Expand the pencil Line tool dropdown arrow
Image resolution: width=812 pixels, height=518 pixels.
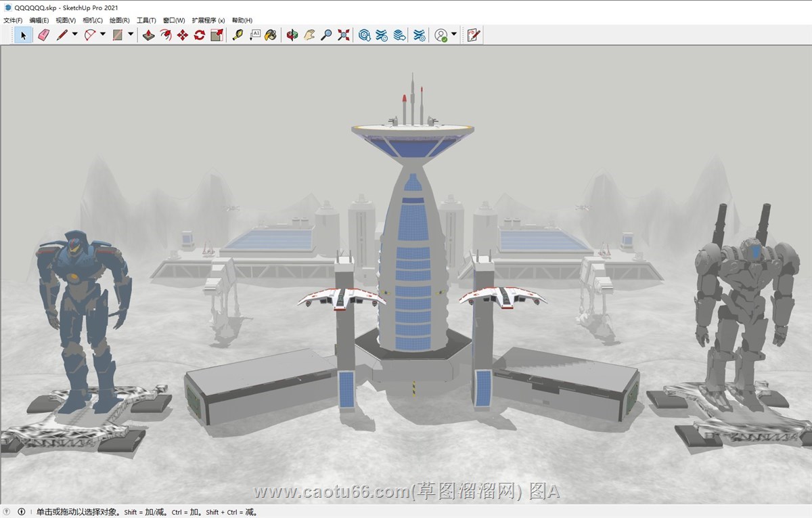point(74,35)
